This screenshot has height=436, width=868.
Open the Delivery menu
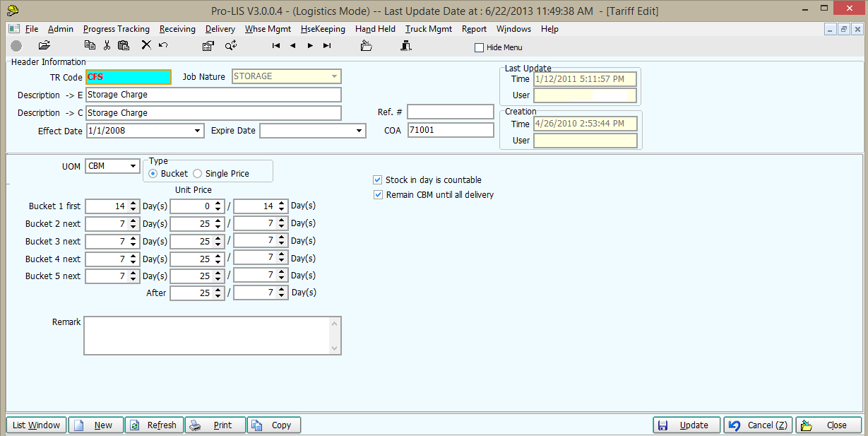[220, 29]
